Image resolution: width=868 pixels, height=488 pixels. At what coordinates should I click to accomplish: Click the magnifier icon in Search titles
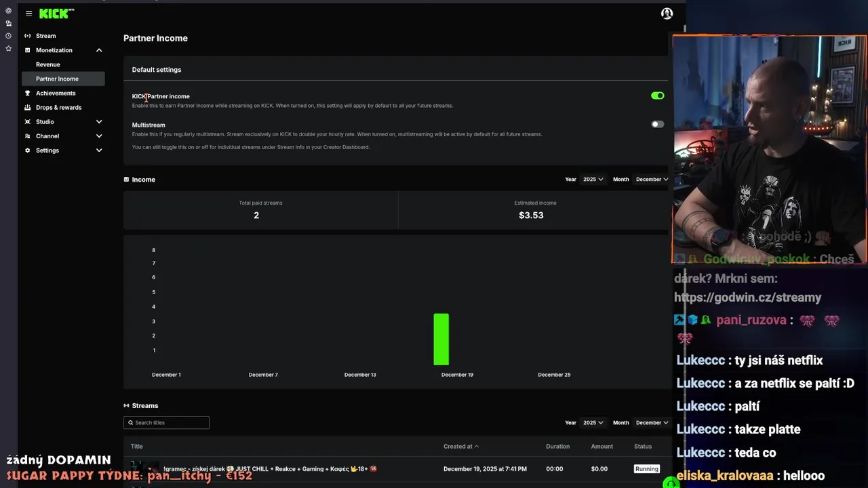[x=130, y=423]
